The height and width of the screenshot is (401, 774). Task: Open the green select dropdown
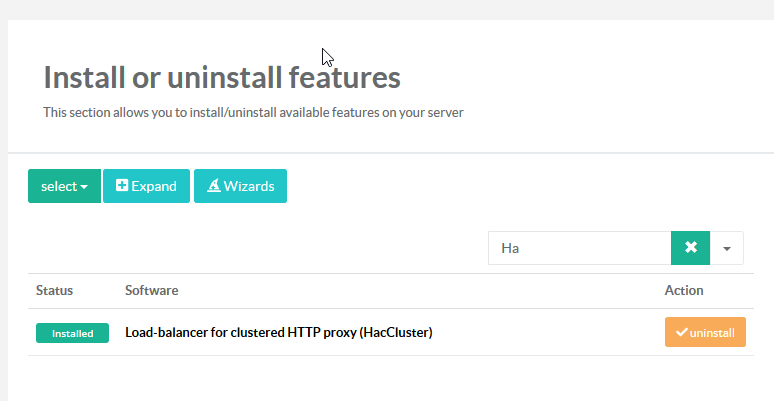click(64, 186)
